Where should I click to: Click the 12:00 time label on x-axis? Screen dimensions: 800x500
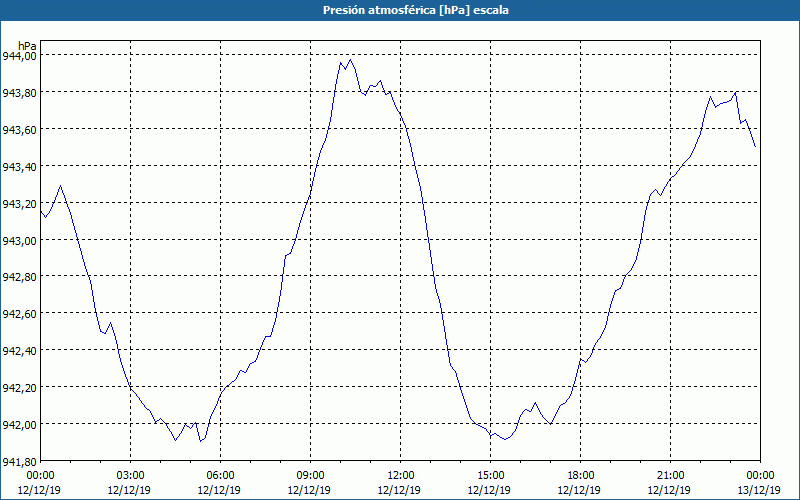tap(401, 476)
